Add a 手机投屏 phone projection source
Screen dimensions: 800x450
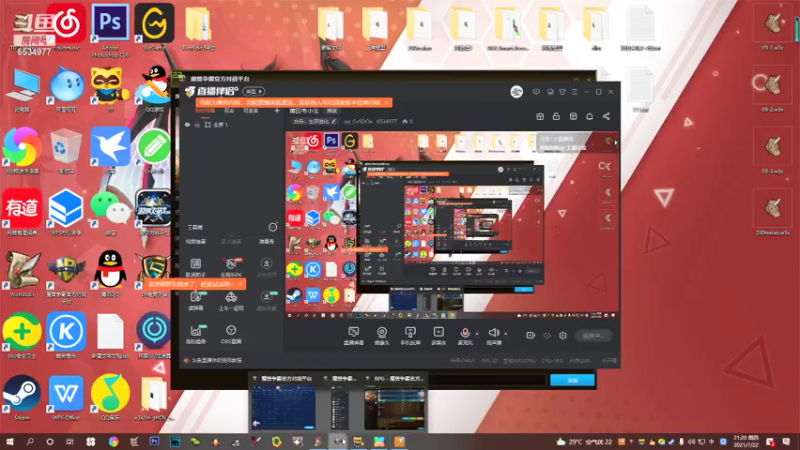pyautogui.click(x=410, y=336)
